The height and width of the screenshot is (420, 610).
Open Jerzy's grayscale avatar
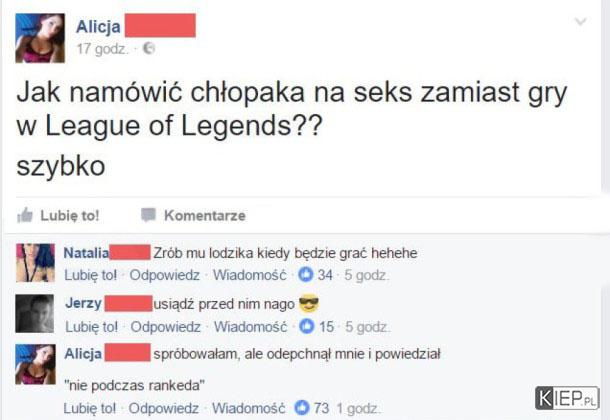tap(35, 313)
